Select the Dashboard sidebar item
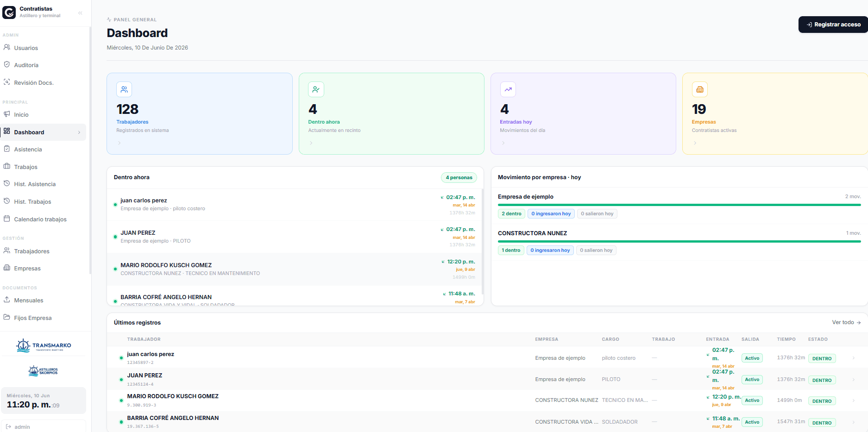This screenshot has height=432, width=868. (43, 132)
